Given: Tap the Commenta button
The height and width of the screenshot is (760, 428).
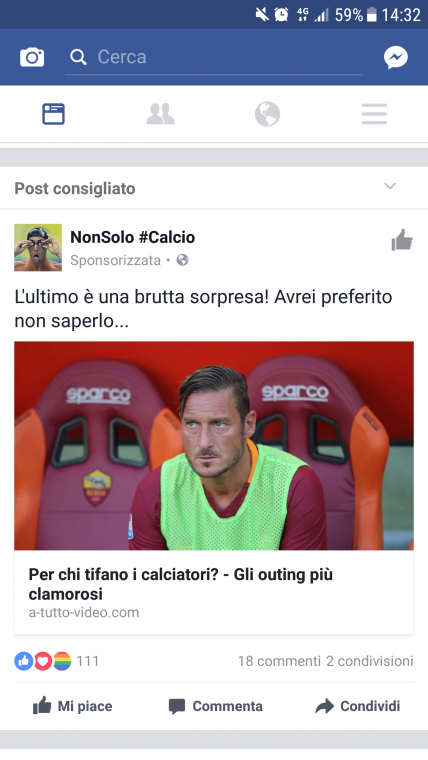Looking at the screenshot, I should [216, 706].
